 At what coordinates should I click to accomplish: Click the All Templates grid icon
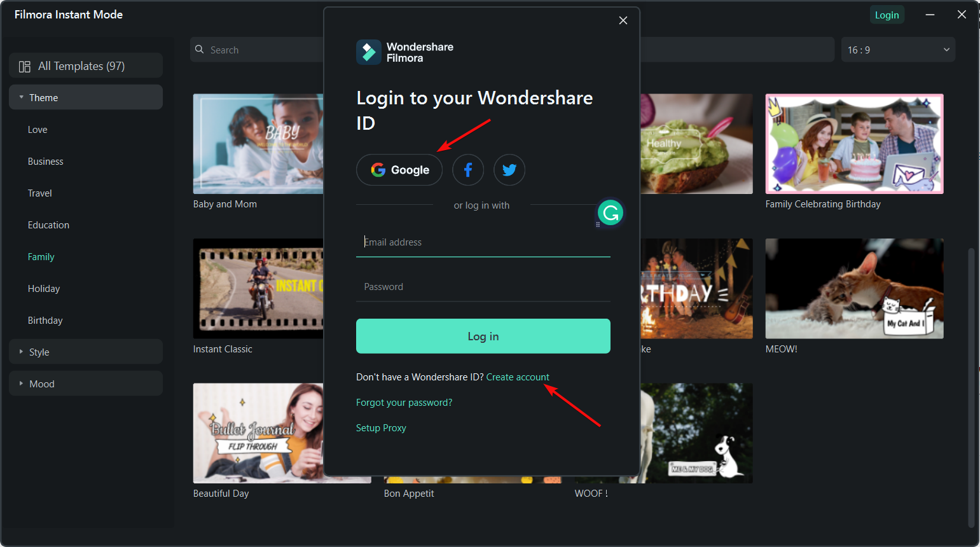(x=25, y=66)
